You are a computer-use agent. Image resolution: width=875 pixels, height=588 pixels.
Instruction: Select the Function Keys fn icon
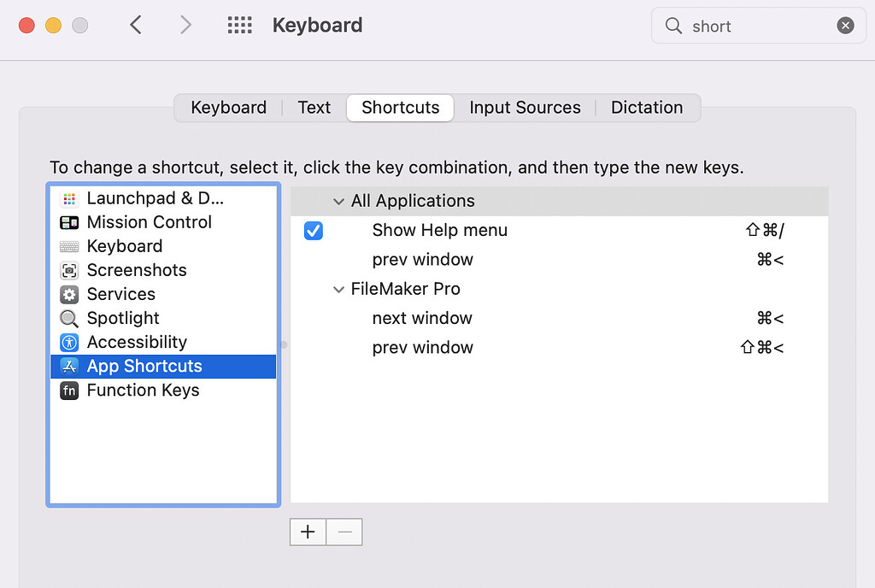(69, 390)
